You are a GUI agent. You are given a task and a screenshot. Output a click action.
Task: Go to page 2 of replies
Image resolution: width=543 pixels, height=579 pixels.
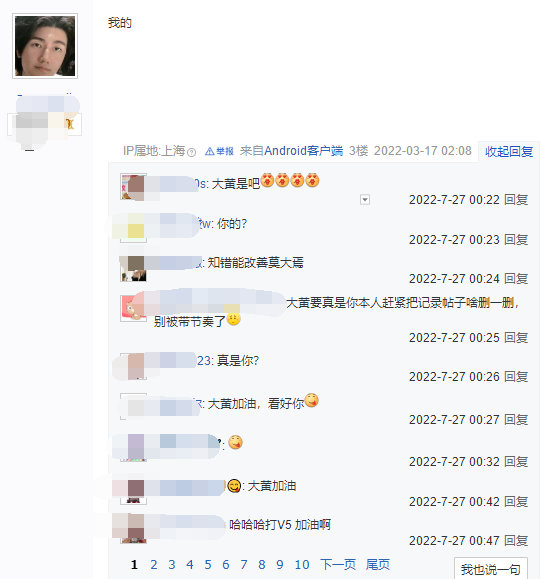click(x=154, y=564)
